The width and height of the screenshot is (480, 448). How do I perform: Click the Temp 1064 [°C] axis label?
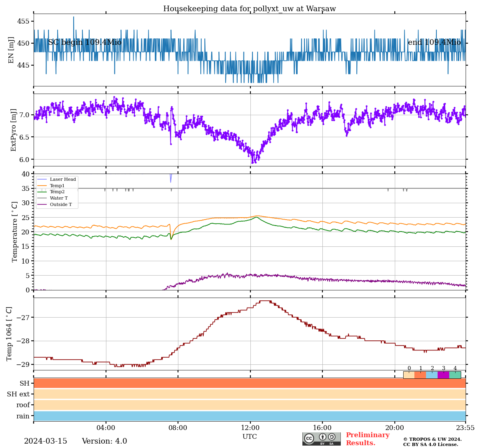pyautogui.click(x=9, y=334)
